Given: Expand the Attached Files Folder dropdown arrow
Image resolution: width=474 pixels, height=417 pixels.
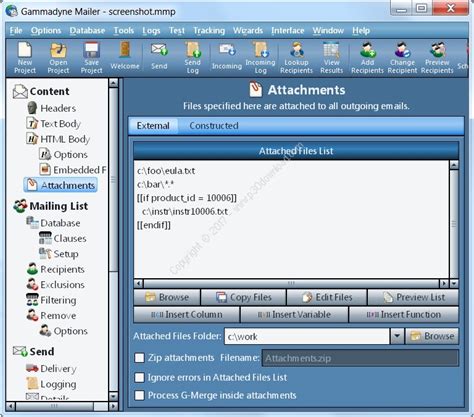Looking at the screenshot, I should click(x=397, y=336).
